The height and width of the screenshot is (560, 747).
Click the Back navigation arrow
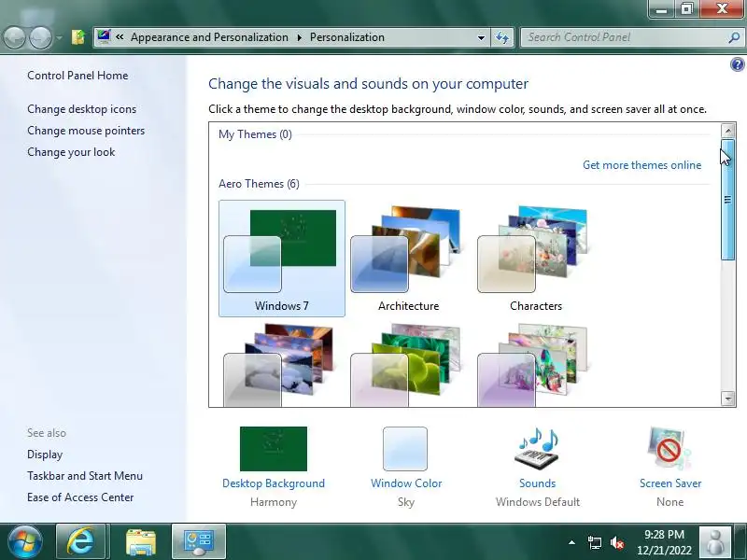pyautogui.click(x=14, y=37)
